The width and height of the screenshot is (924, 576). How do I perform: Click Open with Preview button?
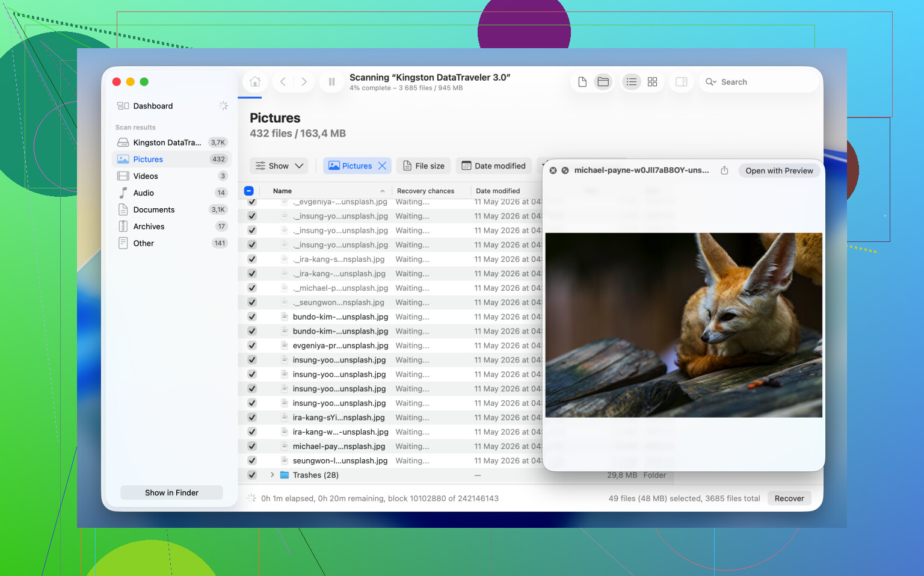pyautogui.click(x=779, y=171)
